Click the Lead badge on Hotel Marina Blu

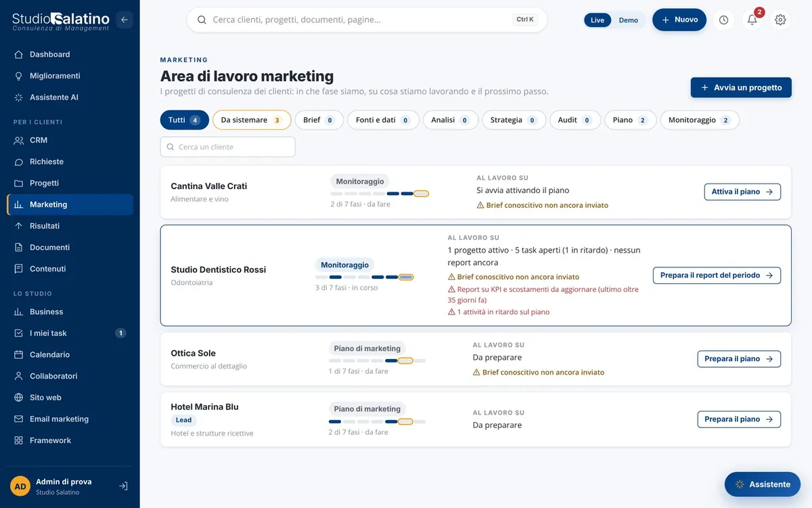(x=183, y=420)
